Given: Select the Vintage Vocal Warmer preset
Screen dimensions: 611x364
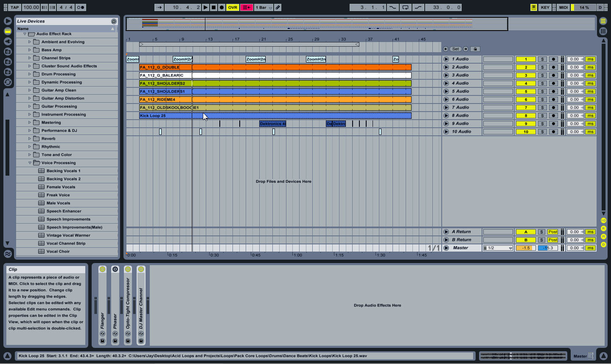Looking at the screenshot, I should point(68,235).
